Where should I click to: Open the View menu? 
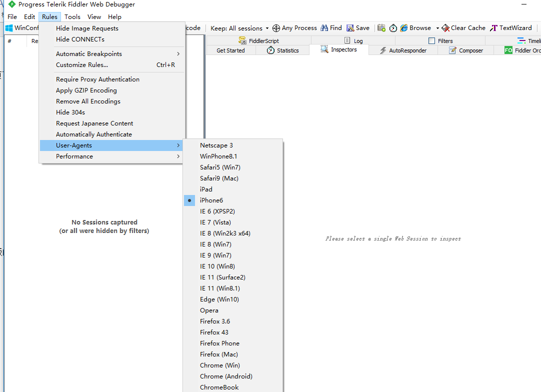(94, 17)
